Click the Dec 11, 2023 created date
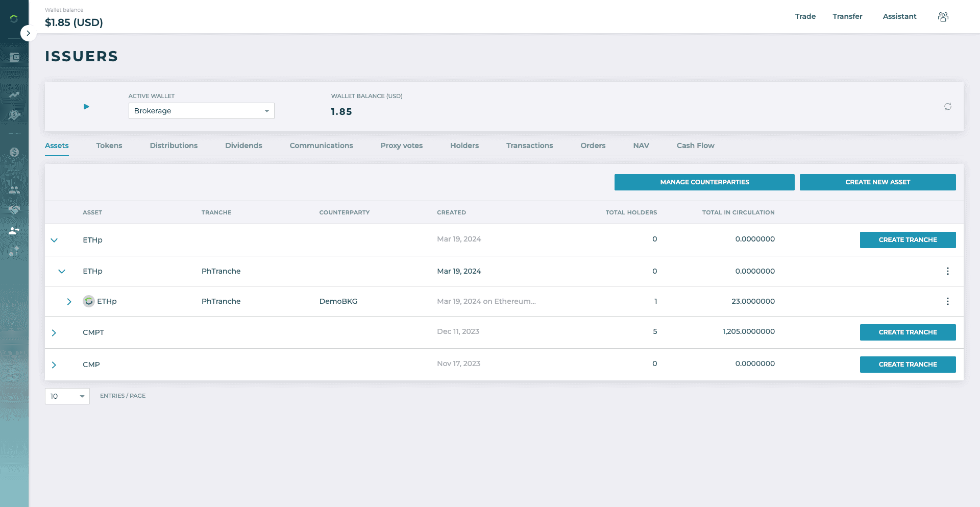 point(458,331)
